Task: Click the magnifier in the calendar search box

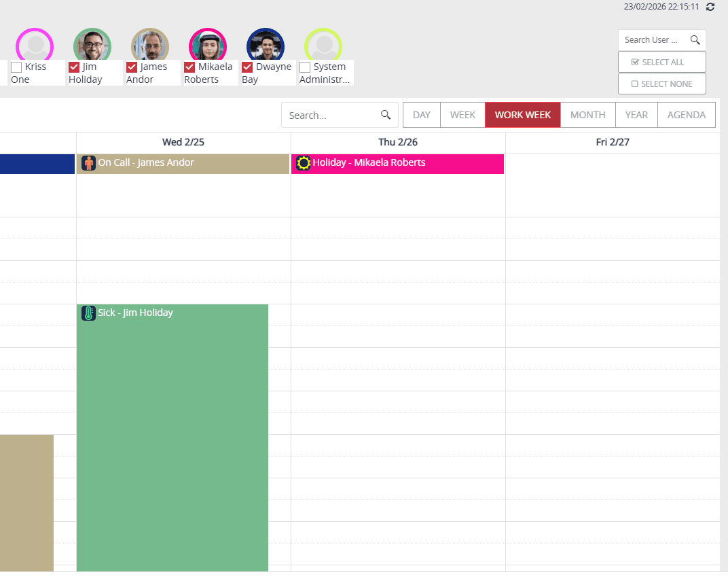Action: (x=385, y=115)
